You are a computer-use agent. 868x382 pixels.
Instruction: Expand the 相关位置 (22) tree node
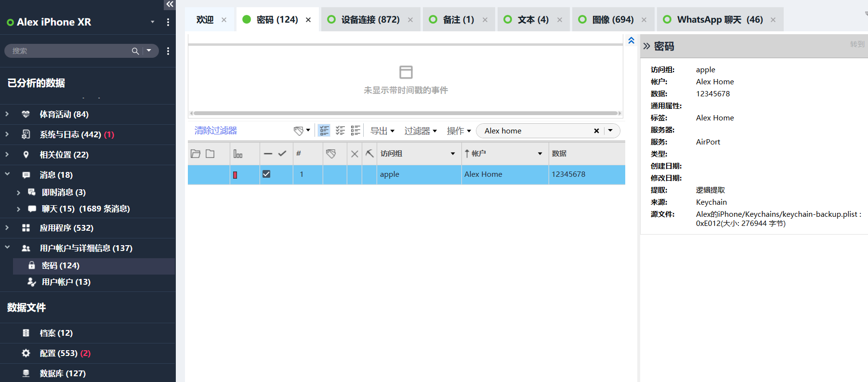(7, 155)
